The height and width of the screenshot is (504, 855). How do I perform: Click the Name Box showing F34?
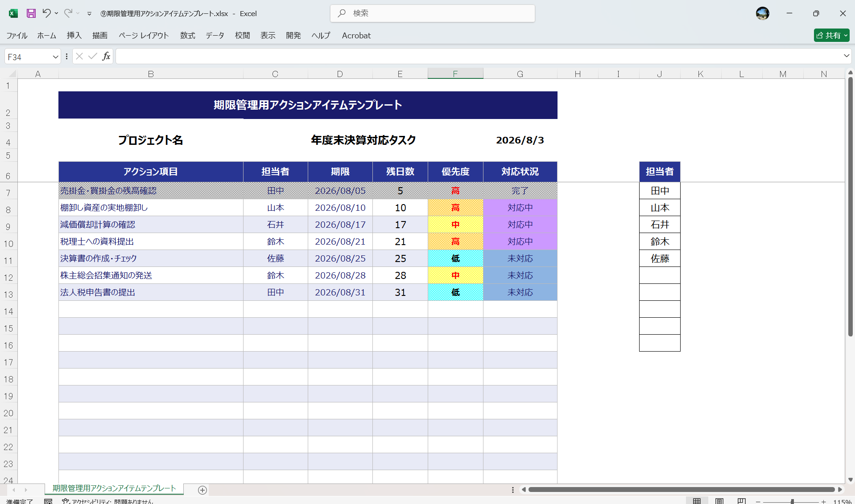28,57
